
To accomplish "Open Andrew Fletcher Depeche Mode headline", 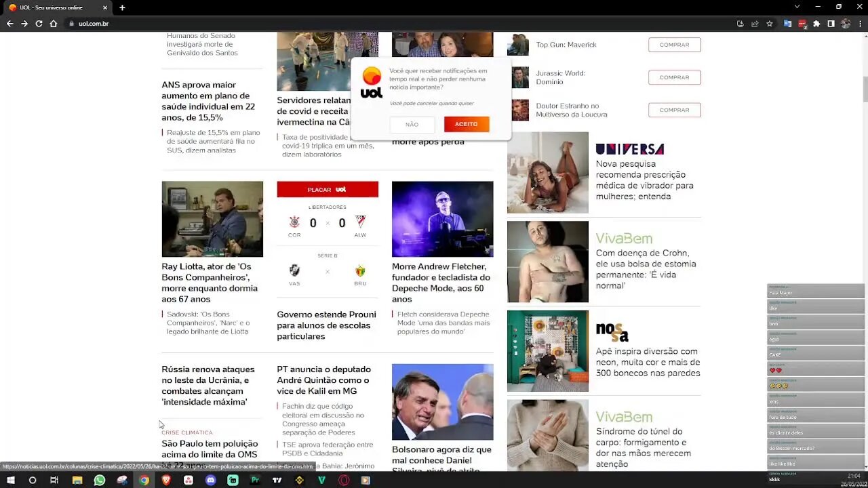I will 441,283.
